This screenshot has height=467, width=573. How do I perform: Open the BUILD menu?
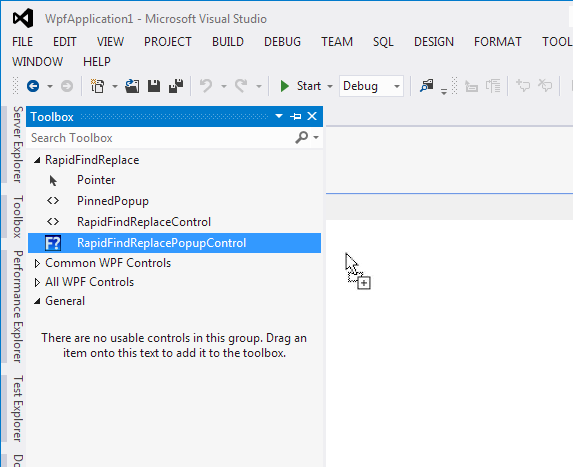pyautogui.click(x=228, y=42)
